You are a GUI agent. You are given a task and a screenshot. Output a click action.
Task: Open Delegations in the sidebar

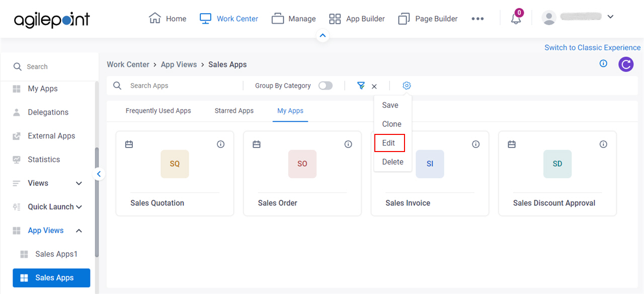click(x=48, y=112)
